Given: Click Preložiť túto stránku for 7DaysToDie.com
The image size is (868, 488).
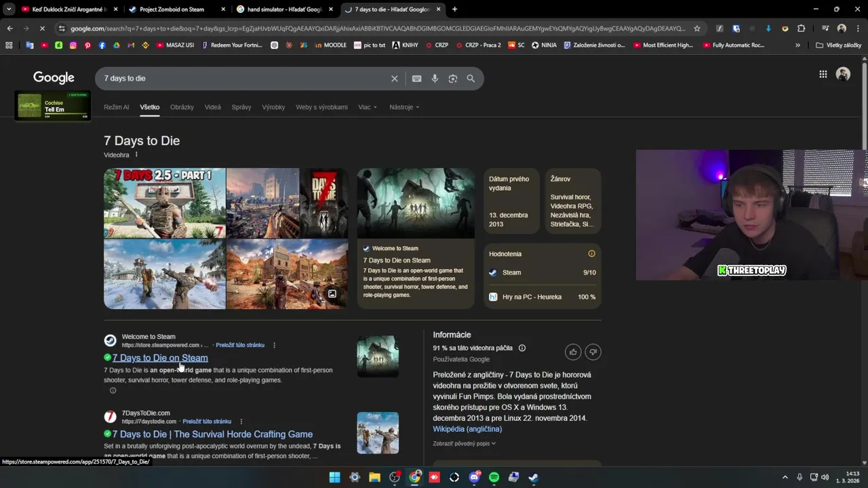Looking at the screenshot, I should pos(207,422).
